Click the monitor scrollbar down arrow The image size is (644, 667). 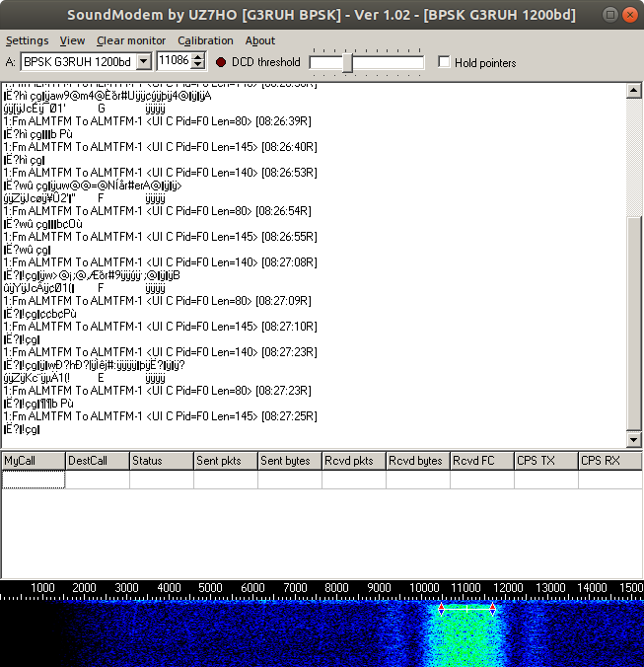(x=634, y=439)
